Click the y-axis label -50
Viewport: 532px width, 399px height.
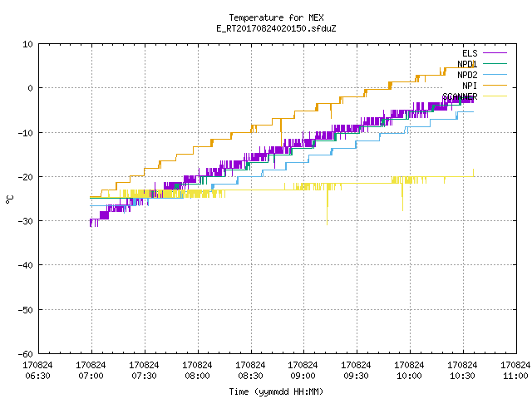pos(26,310)
